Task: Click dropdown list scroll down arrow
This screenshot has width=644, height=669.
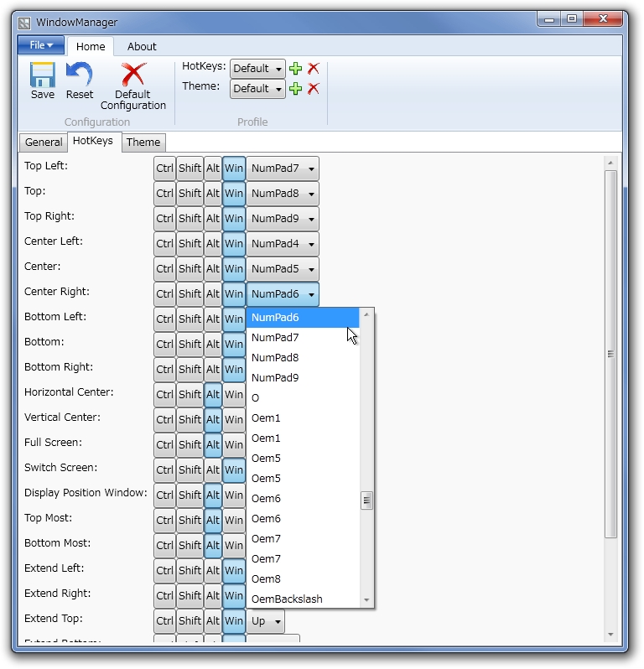Action: pyautogui.click(x=366, y=600)
